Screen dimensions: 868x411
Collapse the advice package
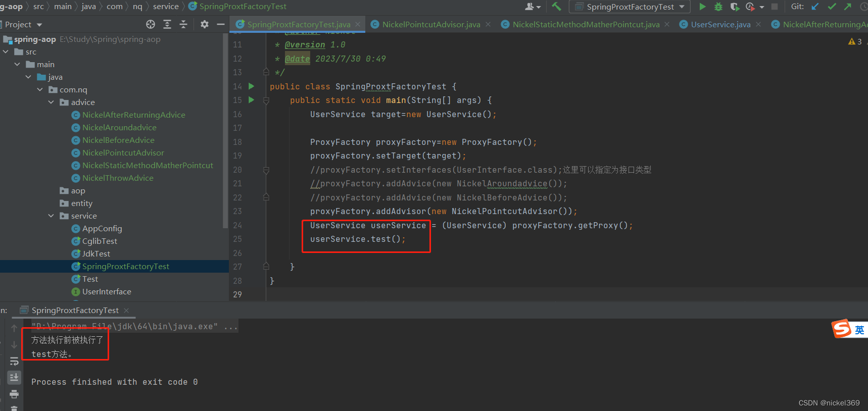tap(51, 102)
